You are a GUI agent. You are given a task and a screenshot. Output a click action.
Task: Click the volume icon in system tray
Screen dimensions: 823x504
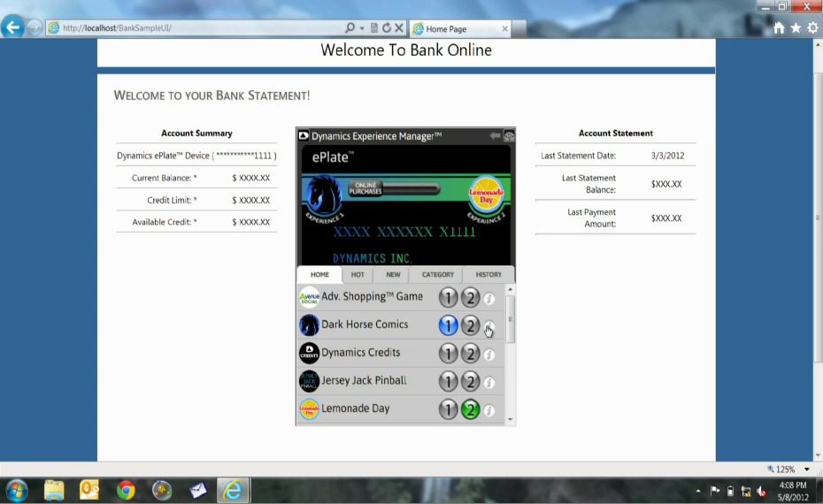761,491
